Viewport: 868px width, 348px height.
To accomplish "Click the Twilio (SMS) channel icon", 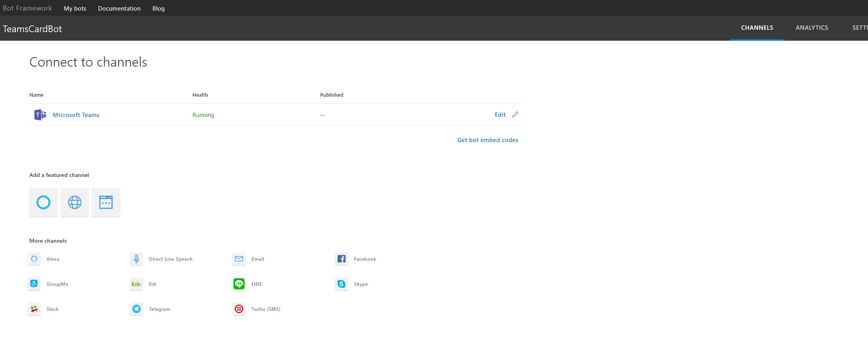I will [239, 309].
